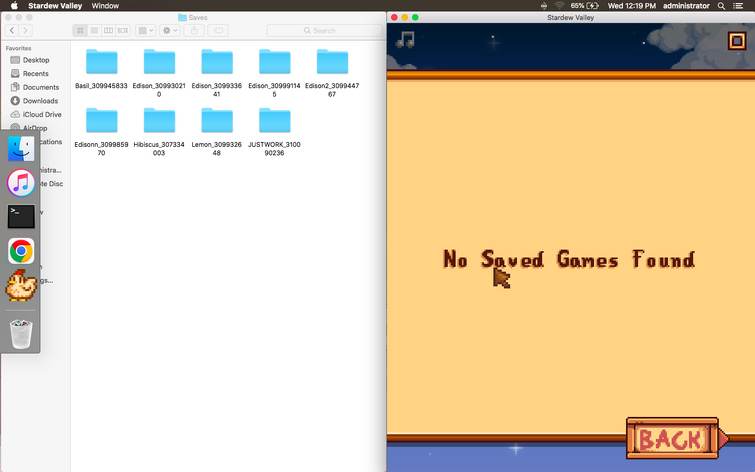Click the Finder share button

point(194,30)
